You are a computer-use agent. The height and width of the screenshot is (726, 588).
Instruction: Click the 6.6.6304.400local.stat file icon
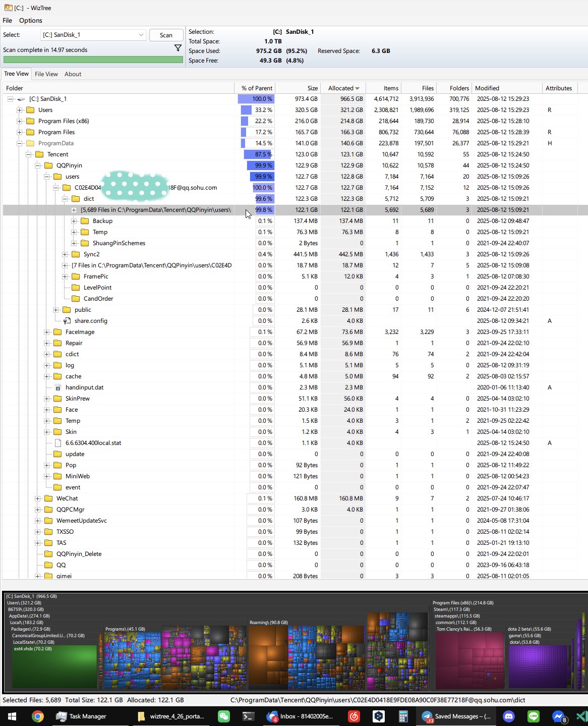pos(57,443)
